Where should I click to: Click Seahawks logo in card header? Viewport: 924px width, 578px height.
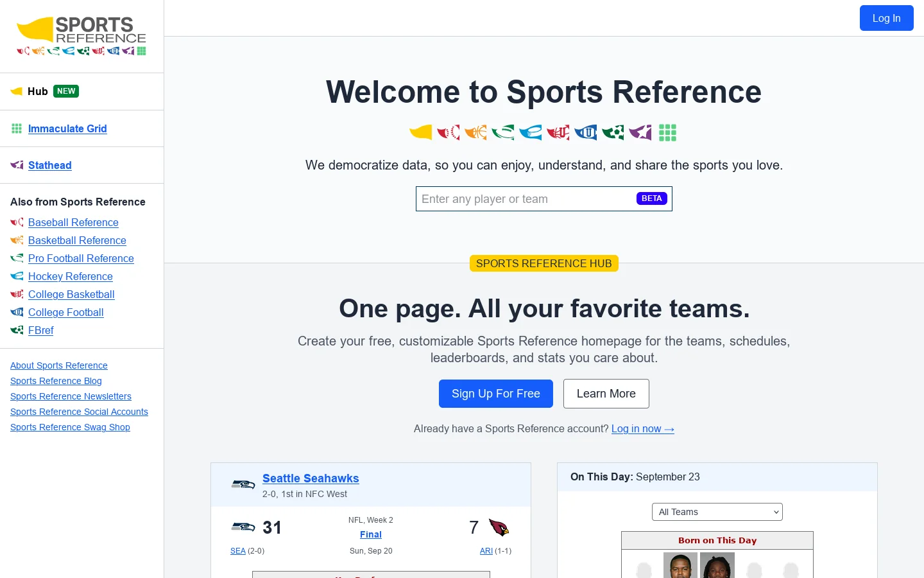click(x=243, y=484)
